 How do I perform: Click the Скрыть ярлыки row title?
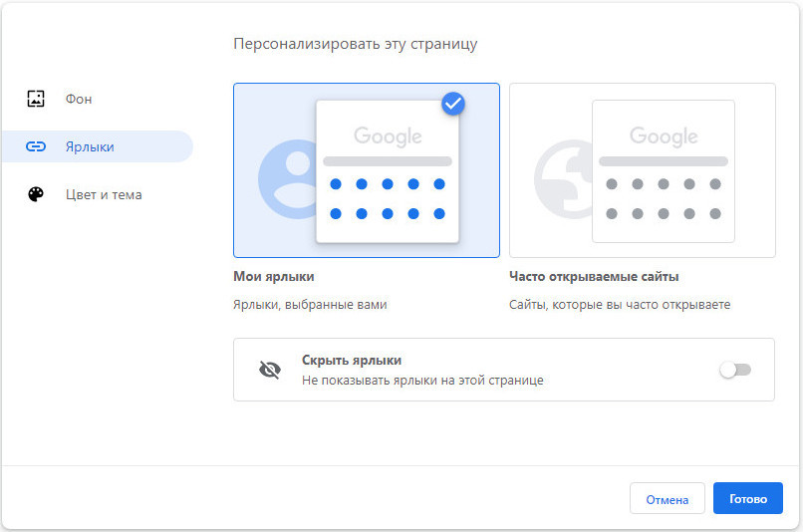(x=352, y=360)
